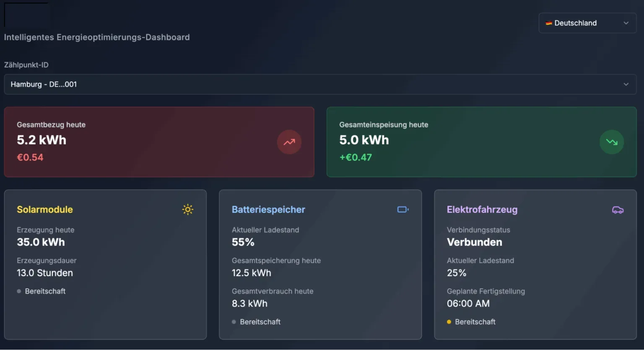Viewport: 644px width, 350px height.
Task: Select the Solarmodule panel heading
Action: (44, 210)
